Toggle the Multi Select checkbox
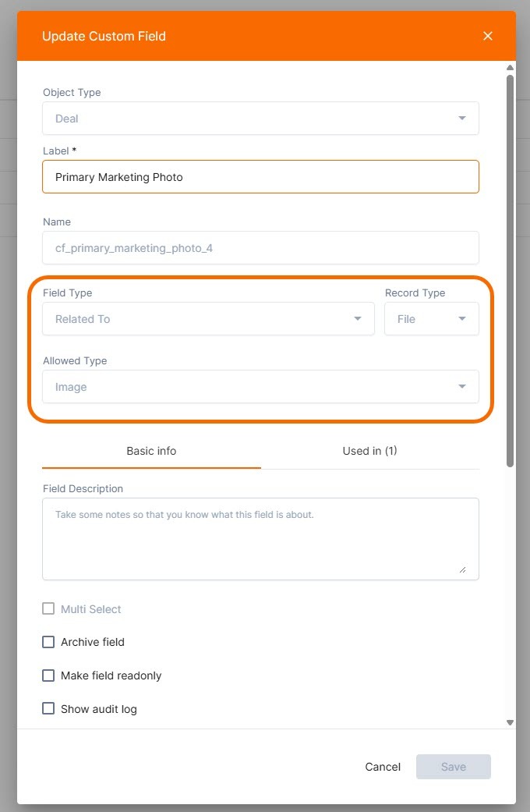This screenshot has height=812, width=530. (48, 609)
